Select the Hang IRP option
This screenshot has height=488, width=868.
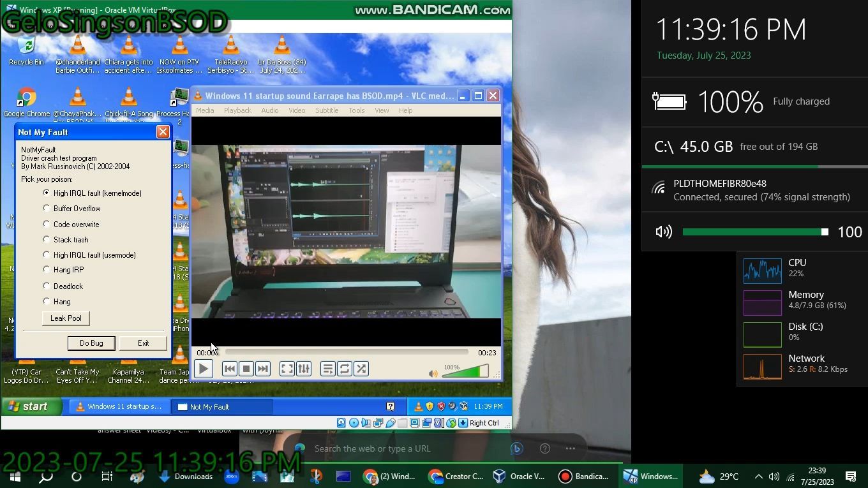(63, 270)
